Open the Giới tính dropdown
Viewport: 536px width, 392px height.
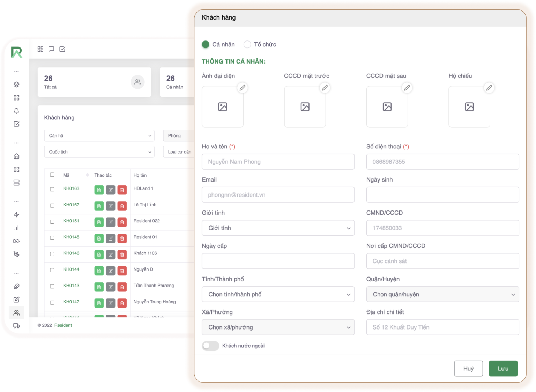click(278, 228)
